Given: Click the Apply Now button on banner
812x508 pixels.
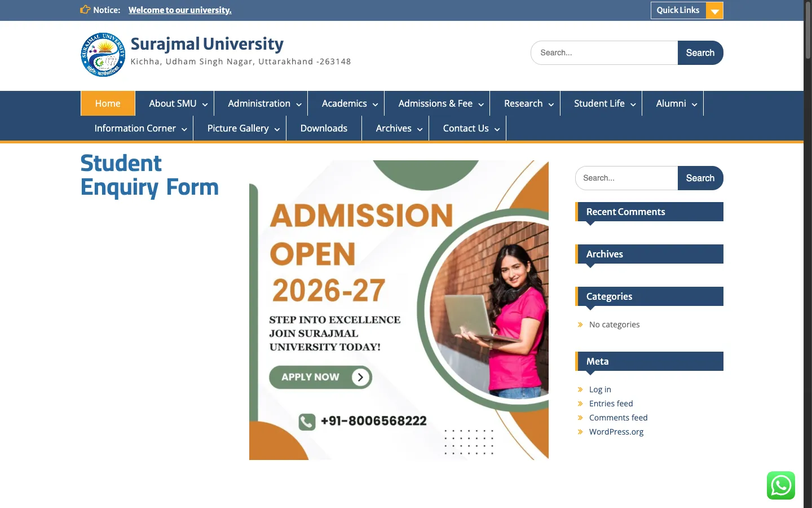Looking at the screenshot, I should [x=320, y=377].
